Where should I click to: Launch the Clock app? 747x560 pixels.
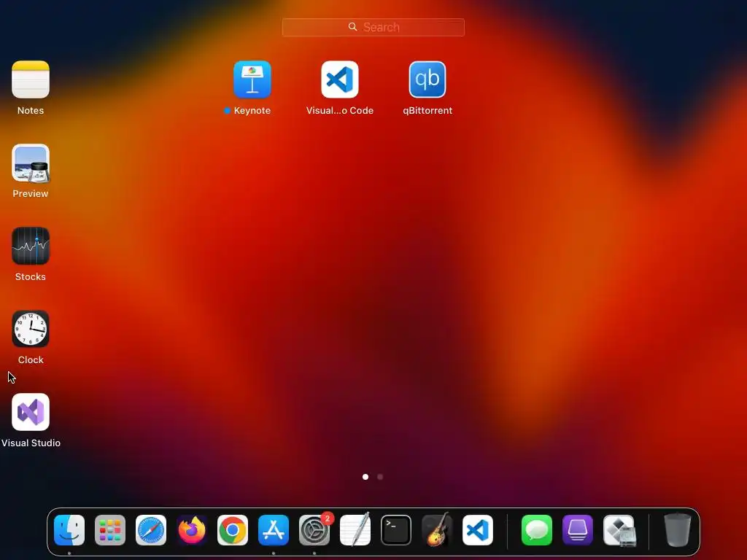point(31,329)
